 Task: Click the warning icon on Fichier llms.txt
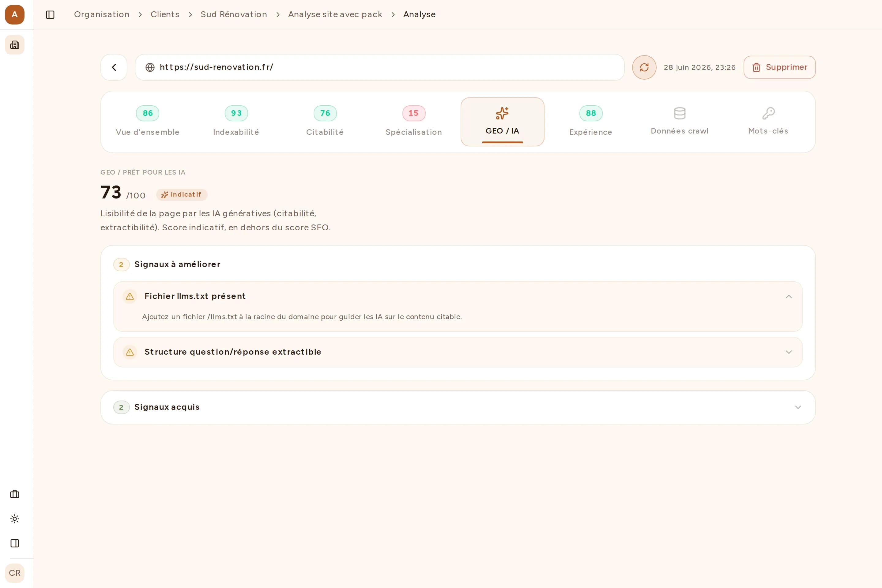[x=130, y=297]
